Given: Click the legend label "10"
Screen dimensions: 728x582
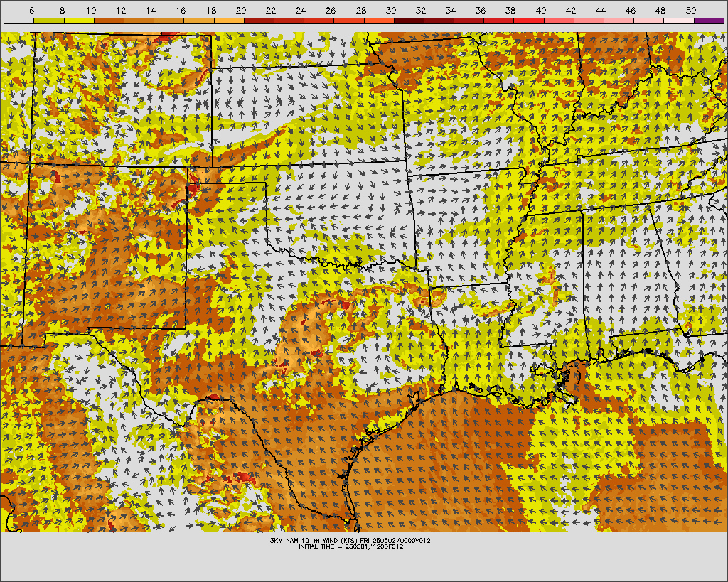Looking at the screenshot, I should point(91,10).
